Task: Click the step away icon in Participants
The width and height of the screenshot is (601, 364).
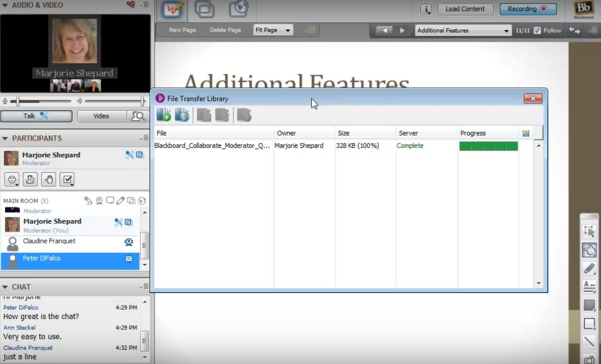Action: [30, 179]
